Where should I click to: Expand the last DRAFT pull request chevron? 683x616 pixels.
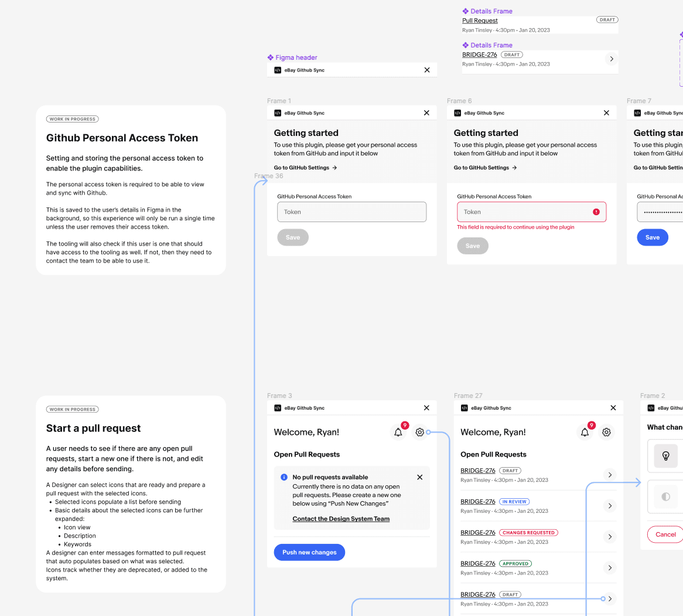tap(610, 598)
